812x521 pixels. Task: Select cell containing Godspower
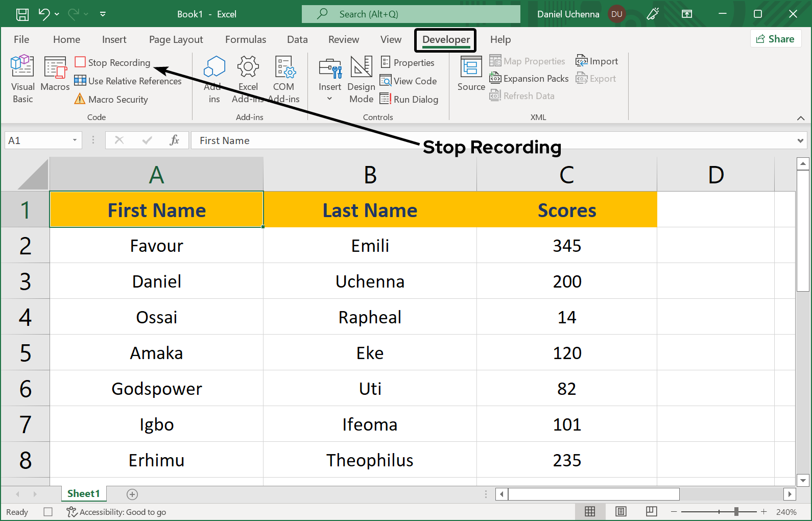156,389
